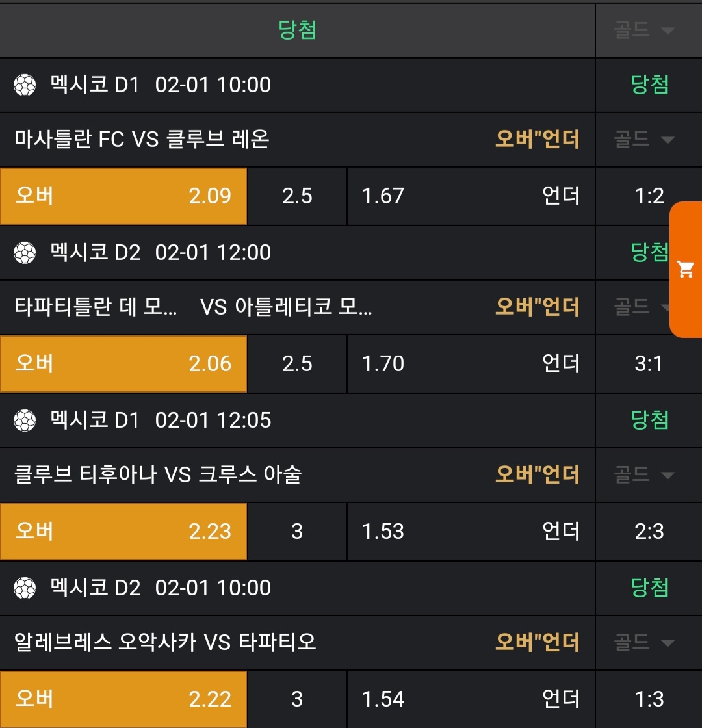Viewport: 702px width, 728px height.
Task: Select 언더 1.54 for 알레브레스 오악사카 match
Action: pyautogui.click(x=471, y=699)
